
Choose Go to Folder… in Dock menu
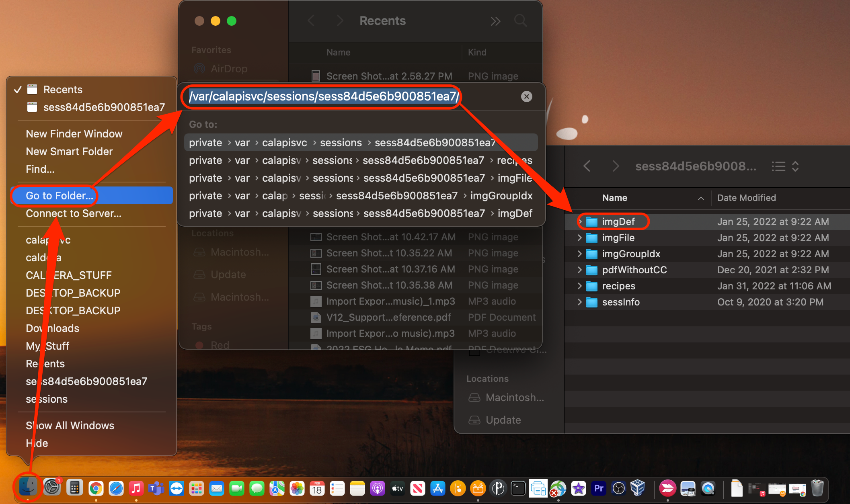pyautogui.click(x=60, y=196)
